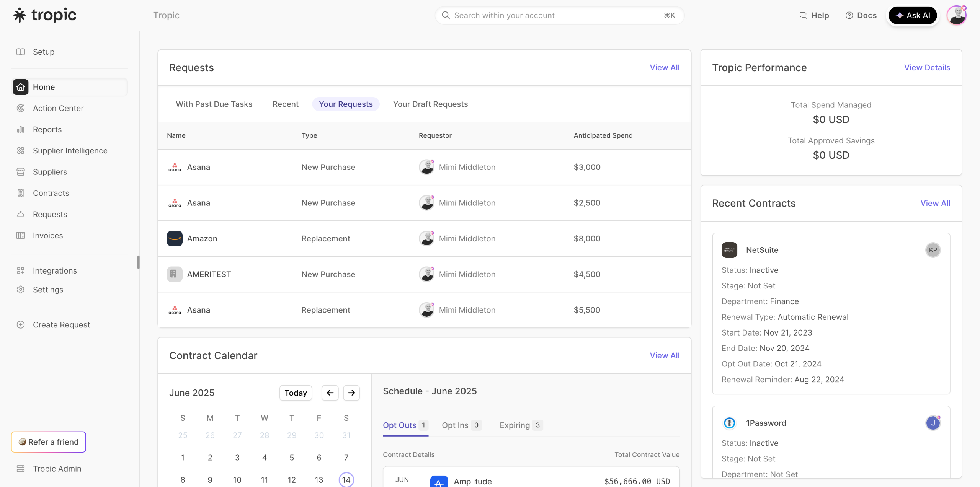The height and width of the screenshot is (487, 980).
Task: Click Create Request plus icon
Action: [21, 325]
